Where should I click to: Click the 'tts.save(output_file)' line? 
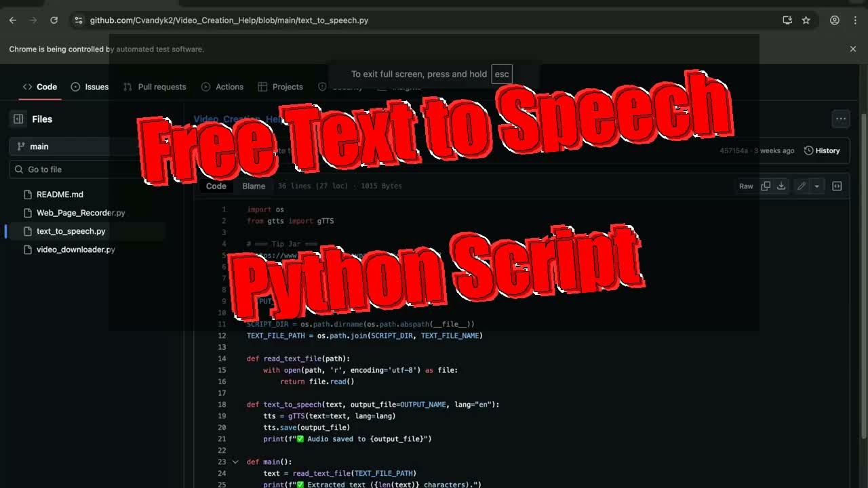coord(307,428)
